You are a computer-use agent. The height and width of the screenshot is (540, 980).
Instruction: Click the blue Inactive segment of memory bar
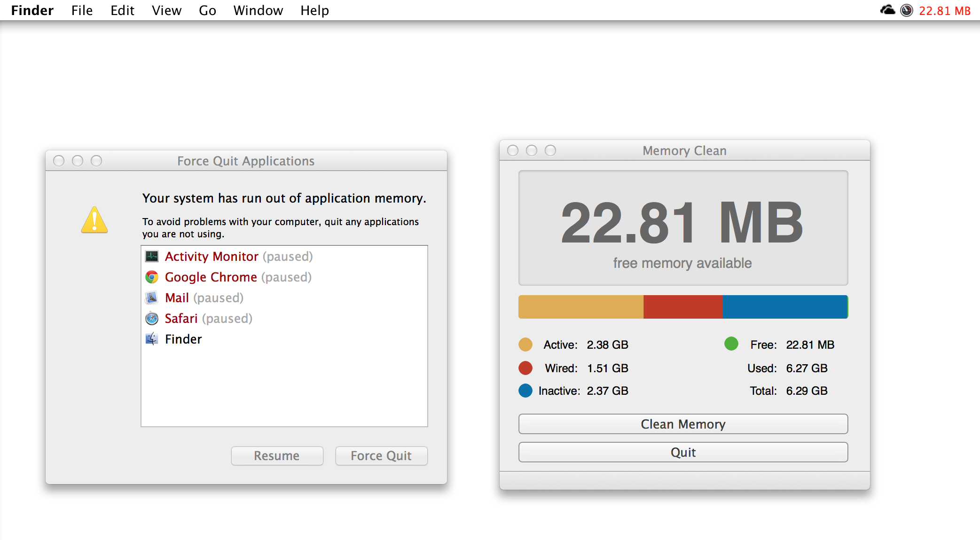[784, 307]
